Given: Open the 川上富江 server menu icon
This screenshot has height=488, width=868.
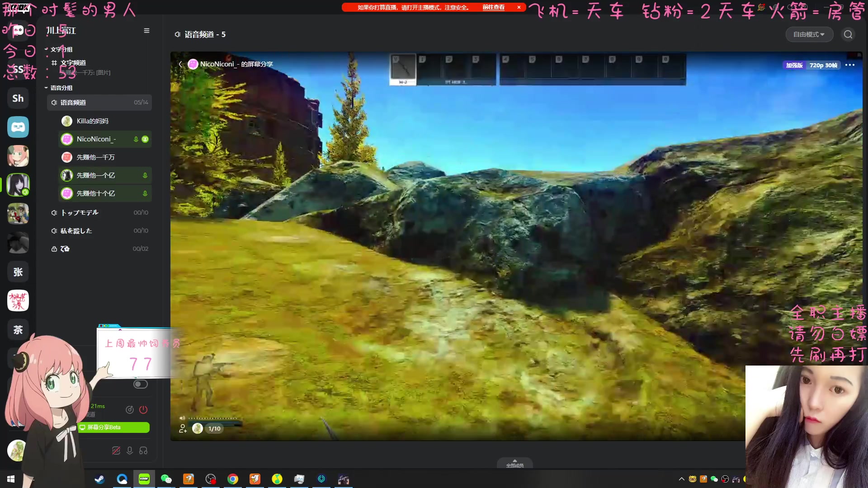Looking at the screenshot, I should click(x=146, y=31).
